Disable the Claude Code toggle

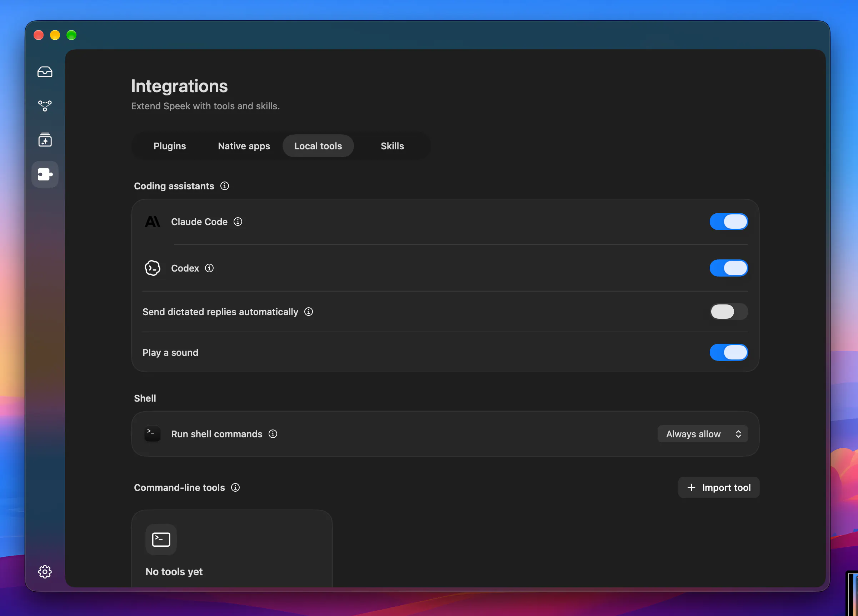pyautogui.click(x=729, y=222)
